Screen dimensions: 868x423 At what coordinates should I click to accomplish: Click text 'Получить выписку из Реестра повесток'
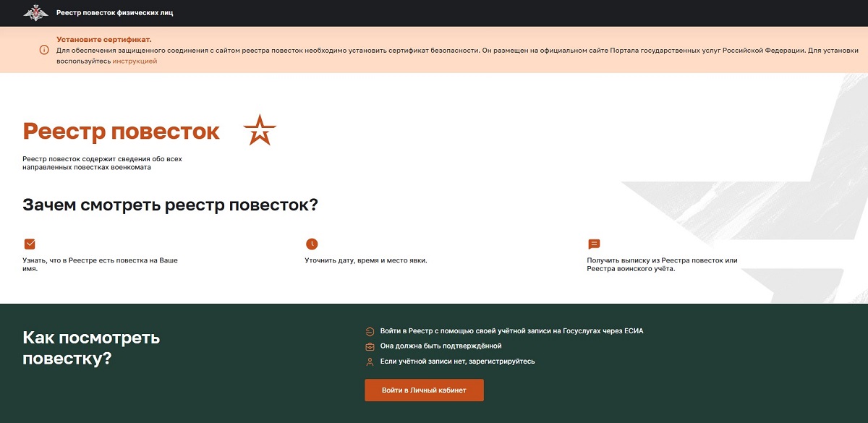click(x=662, y=265)
